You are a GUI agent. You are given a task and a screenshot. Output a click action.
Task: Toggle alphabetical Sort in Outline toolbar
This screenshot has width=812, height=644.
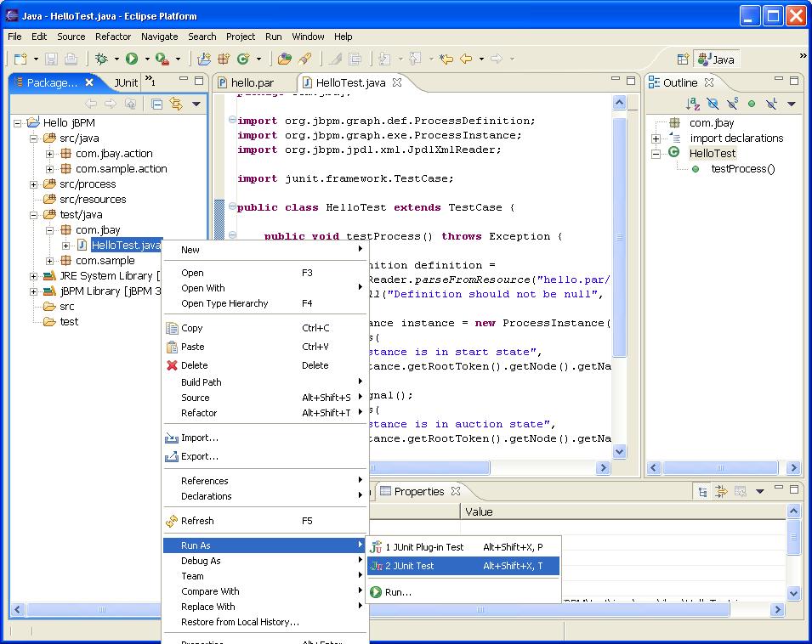693,104
